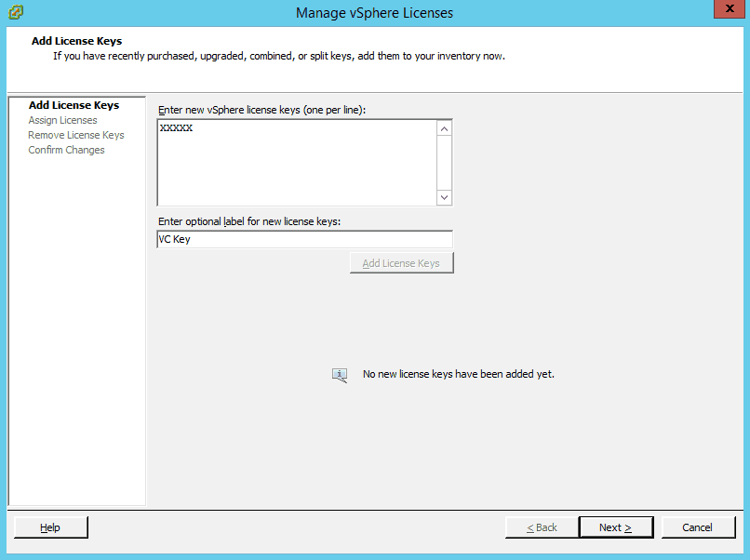This screenshot has height=560, width=750.
Task: Click the scroll down arrow of keys box
Action: pos(445,197)
